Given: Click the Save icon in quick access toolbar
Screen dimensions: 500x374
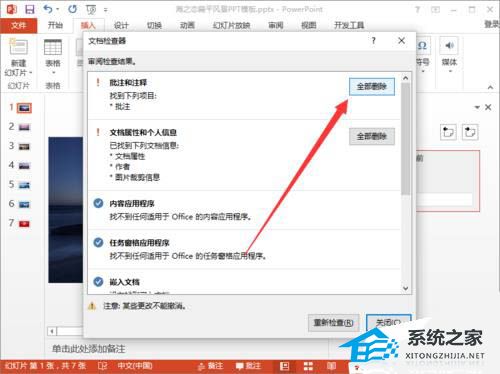Looking at the screenshot, I should 30,9.
